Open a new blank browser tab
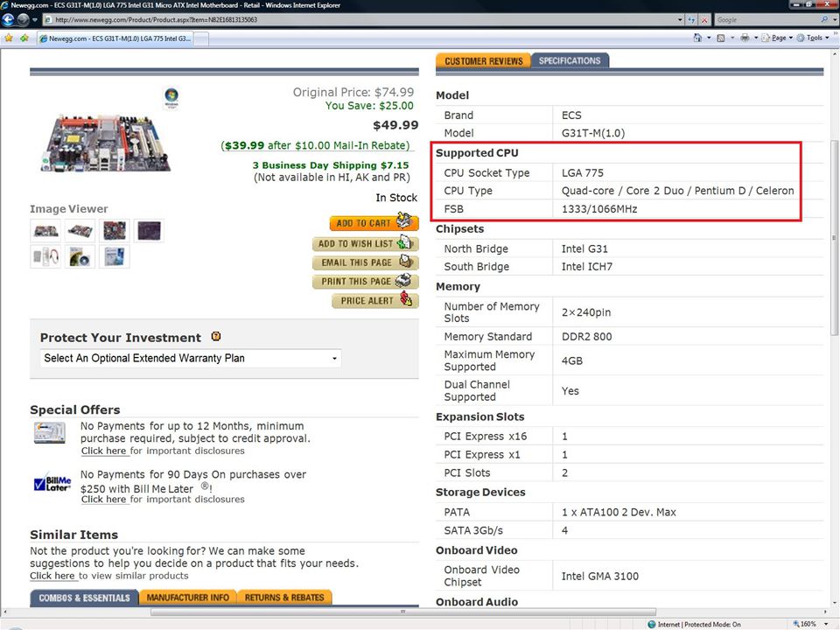This screenshot has height=630, width=840. pyautogui.click(x=201, y=39)
